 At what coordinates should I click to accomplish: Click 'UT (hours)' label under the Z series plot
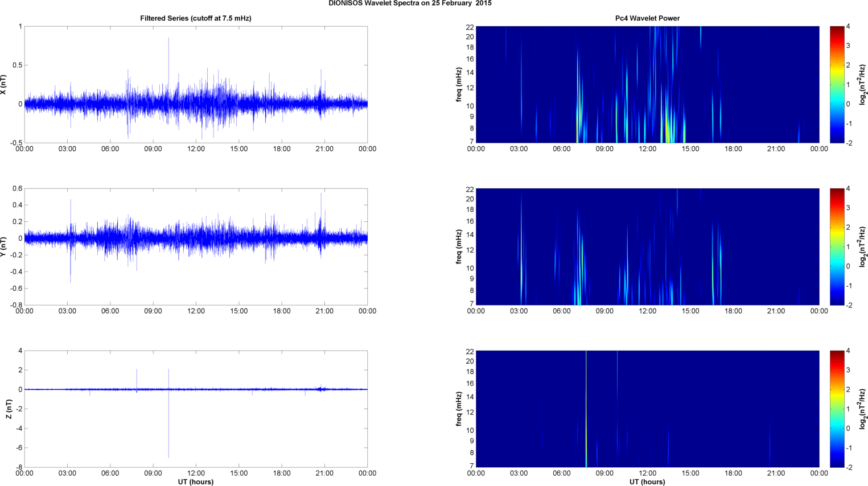pyautogui.click(x=196, y=482)
